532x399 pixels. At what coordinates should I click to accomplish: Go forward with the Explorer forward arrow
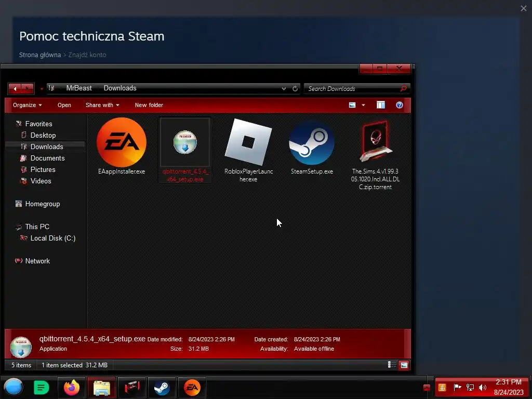point(28,88)
